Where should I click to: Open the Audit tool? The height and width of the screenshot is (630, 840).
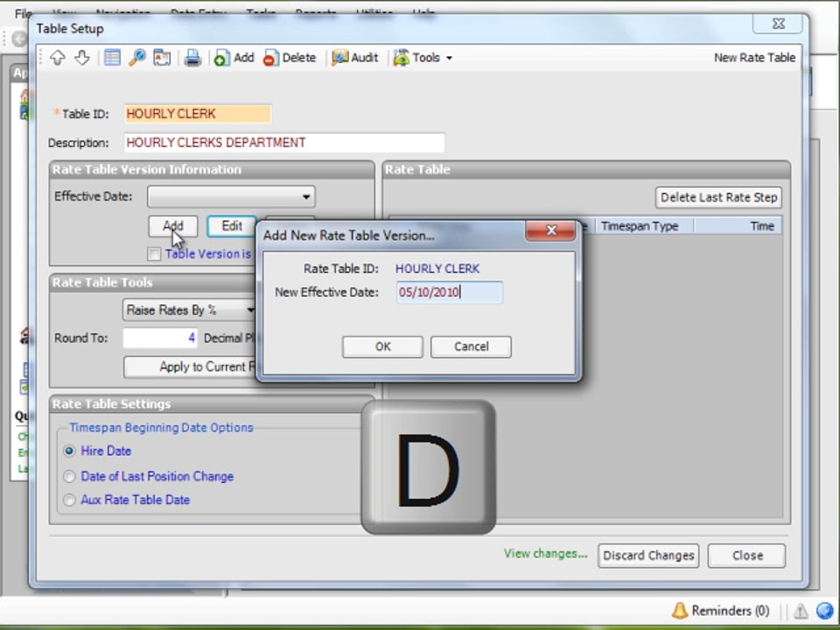point(354,58)
